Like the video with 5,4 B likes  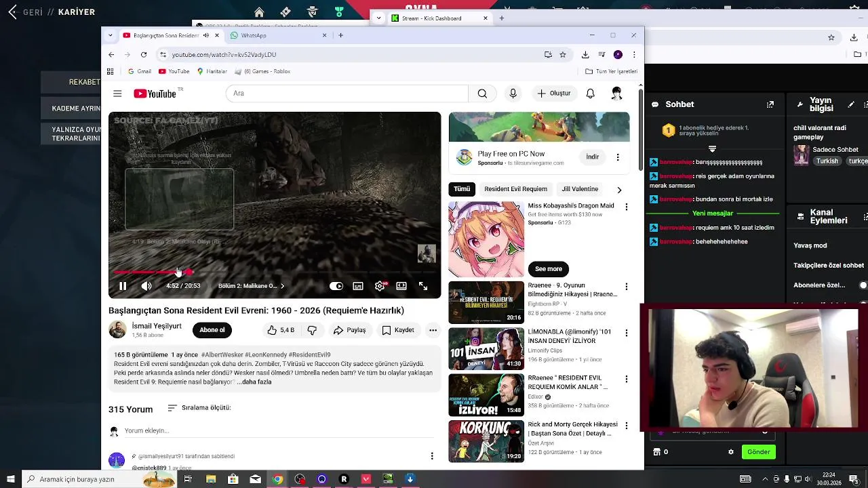(x=281, y=330)
